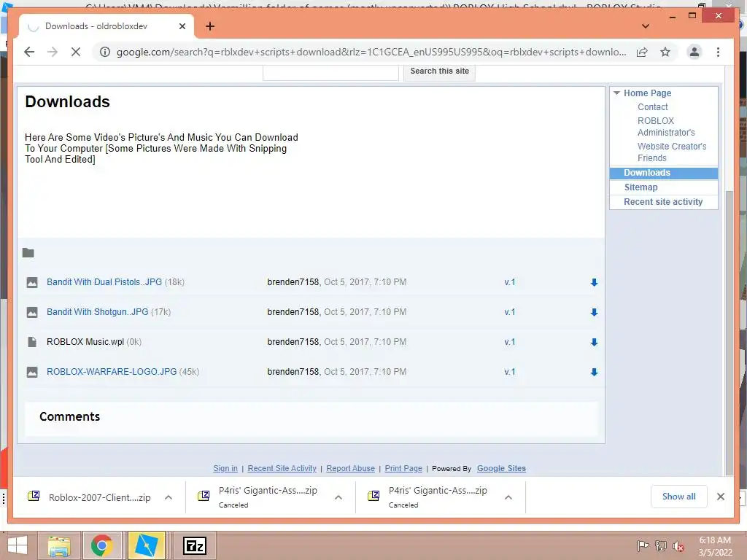Open File Explorer from the taskbar
747x560 pixels.
point(60,545)
